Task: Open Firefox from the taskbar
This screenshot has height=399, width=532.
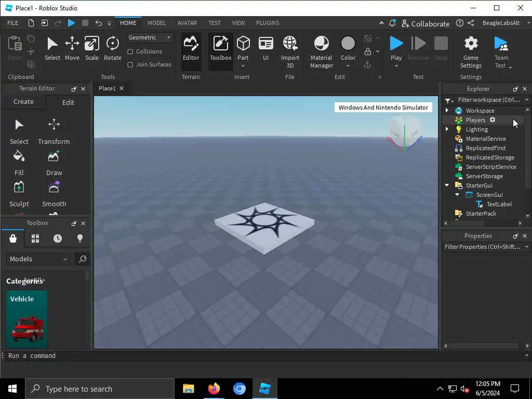Action: (214, 389)
